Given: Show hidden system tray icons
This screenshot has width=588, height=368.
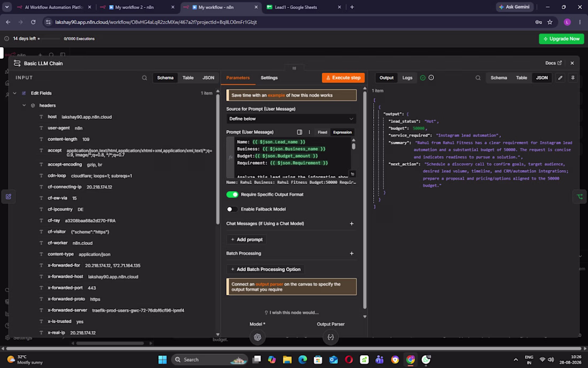Looking at the screenshot, I should pyautogui.click(x=516, y=360).
